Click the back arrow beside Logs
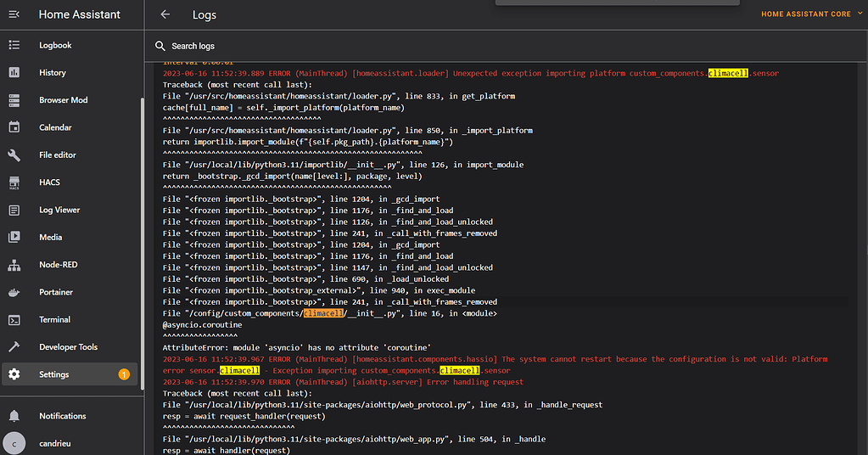The width and height of the screenshot is (868, 455). 165,14
